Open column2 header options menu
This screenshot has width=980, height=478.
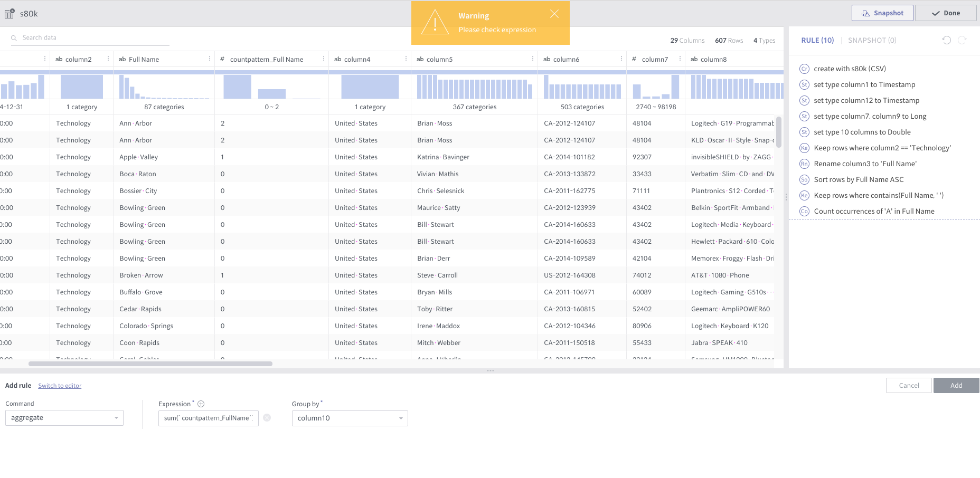(108, 59)
